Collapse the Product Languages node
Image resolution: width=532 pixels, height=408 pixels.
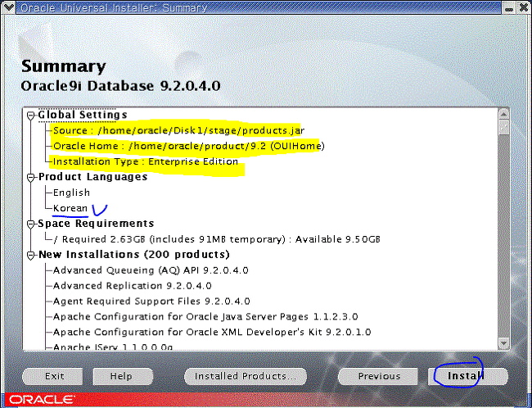(x=31, y=177)
